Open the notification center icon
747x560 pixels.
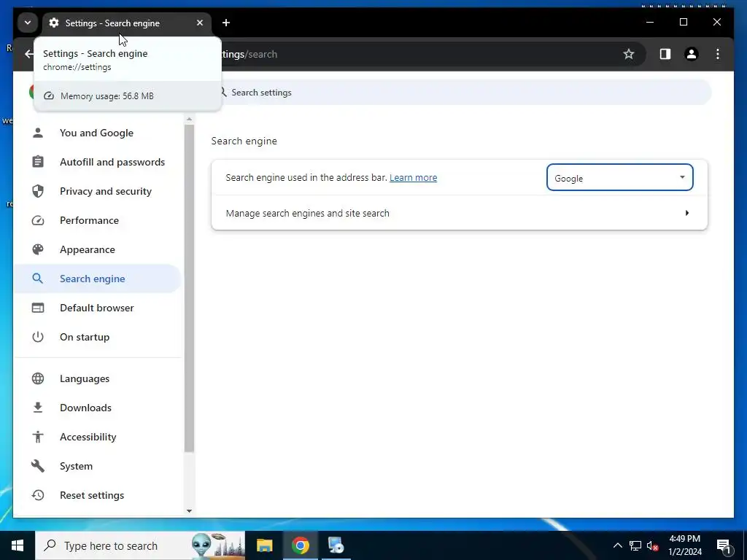tap(724, 545)
